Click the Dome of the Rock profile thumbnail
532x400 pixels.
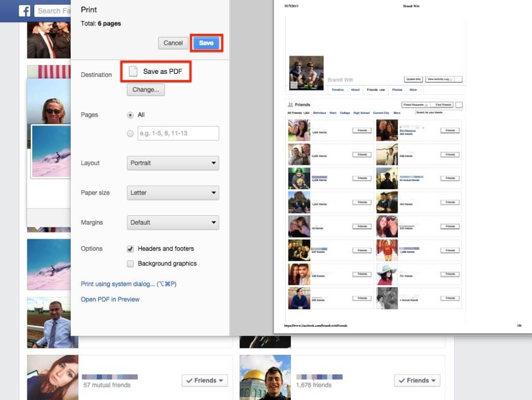click(265, 378)
